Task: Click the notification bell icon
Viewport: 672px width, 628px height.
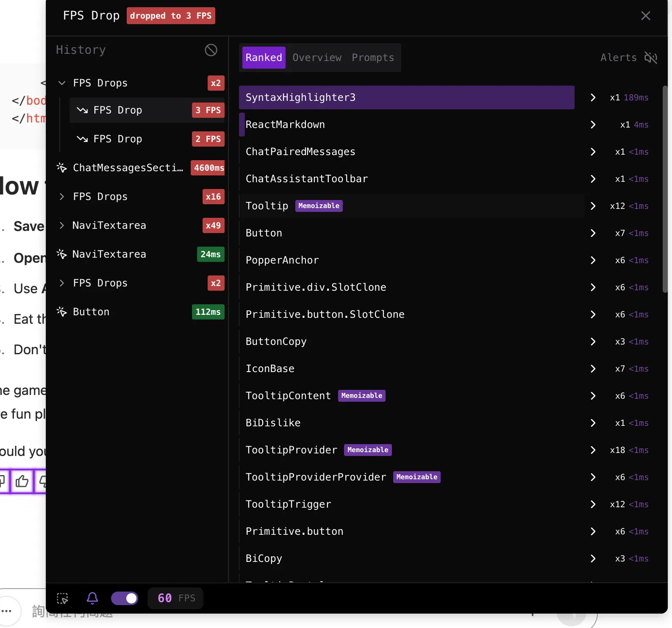Action: click(92, 598)
